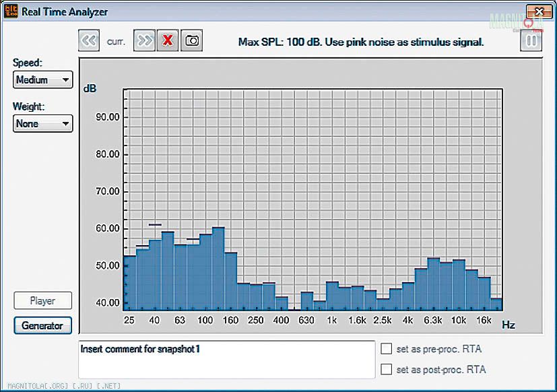Click the 4k frequency label
The height and width of the screenshot is (392, 557).
pos(407,320)
